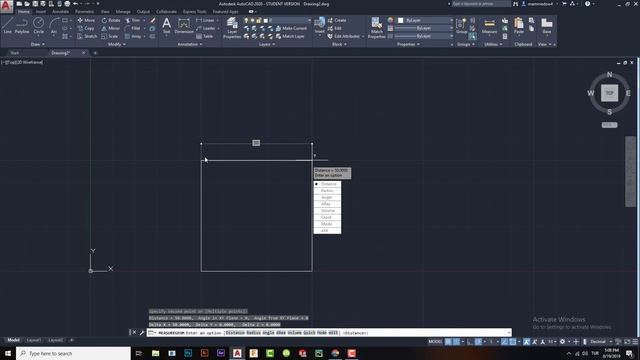Screen dimensions: 640x360
Task: Click the Edit Attributes button
Action: (x=344, y=36)
